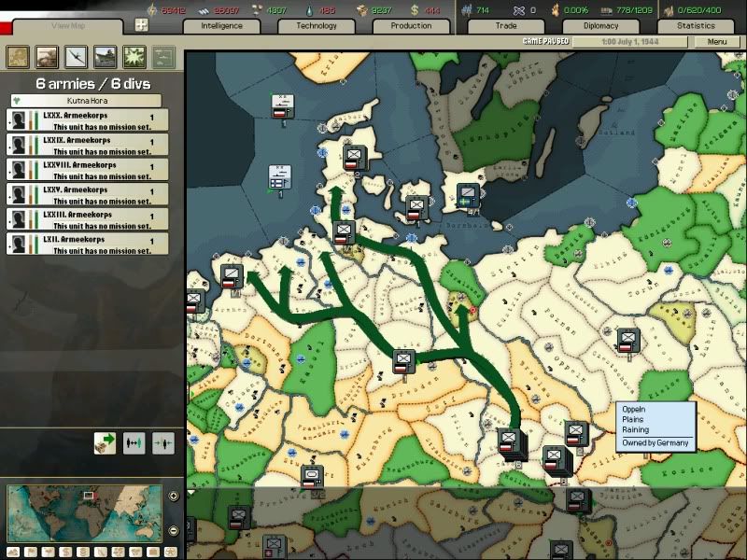This screenshot has height=560, width=747.
Task: Click the Kutna Hora location bar
Action: (87, 100)
